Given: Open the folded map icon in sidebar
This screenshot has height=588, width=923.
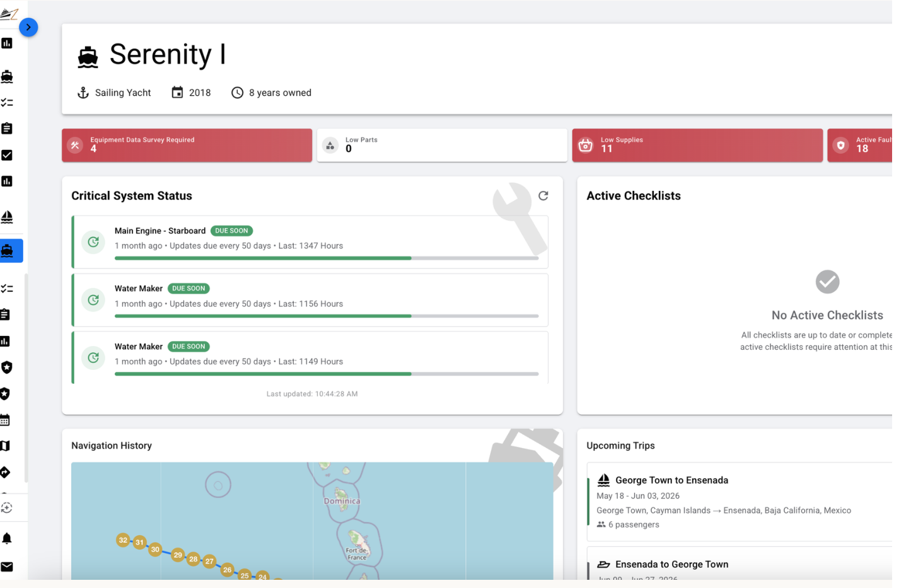Looking at the screenshot, I should click(5, 446).
